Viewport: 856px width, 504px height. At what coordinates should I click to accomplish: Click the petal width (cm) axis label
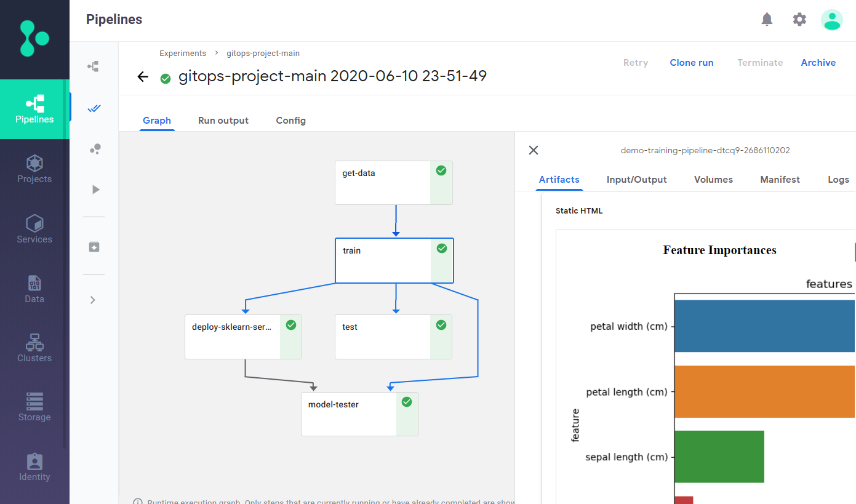(x=629, y=326)
